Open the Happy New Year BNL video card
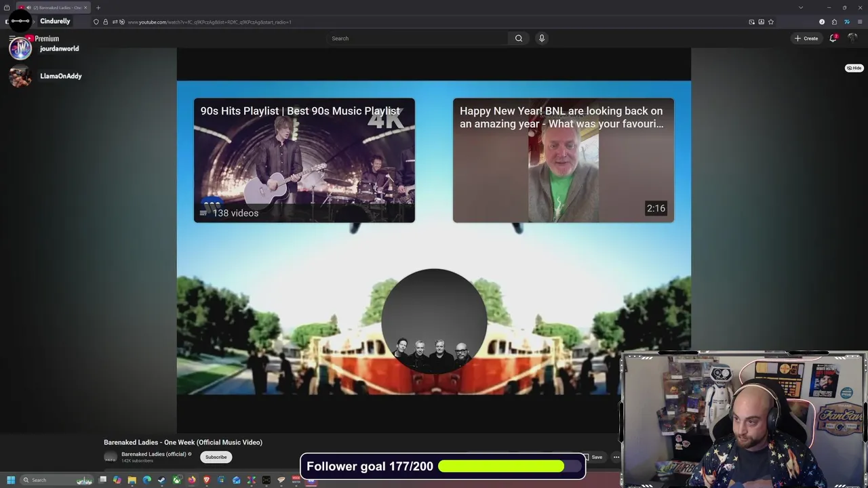 coord(564,161)
